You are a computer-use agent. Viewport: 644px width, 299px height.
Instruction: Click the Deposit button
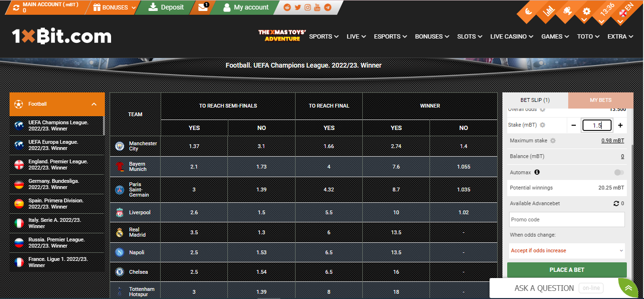point(166,8)
